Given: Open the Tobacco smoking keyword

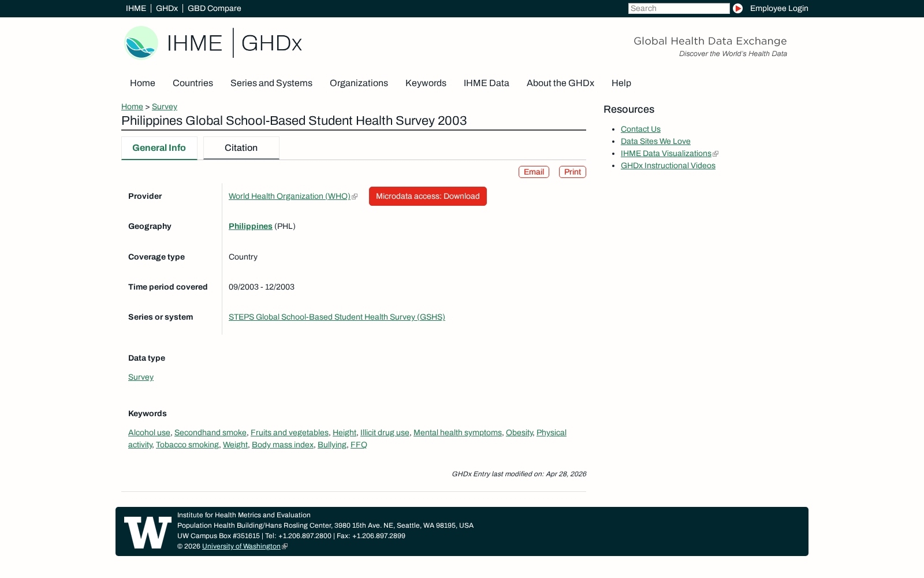Looking at the screenshot, I should [x=187, y=445].
